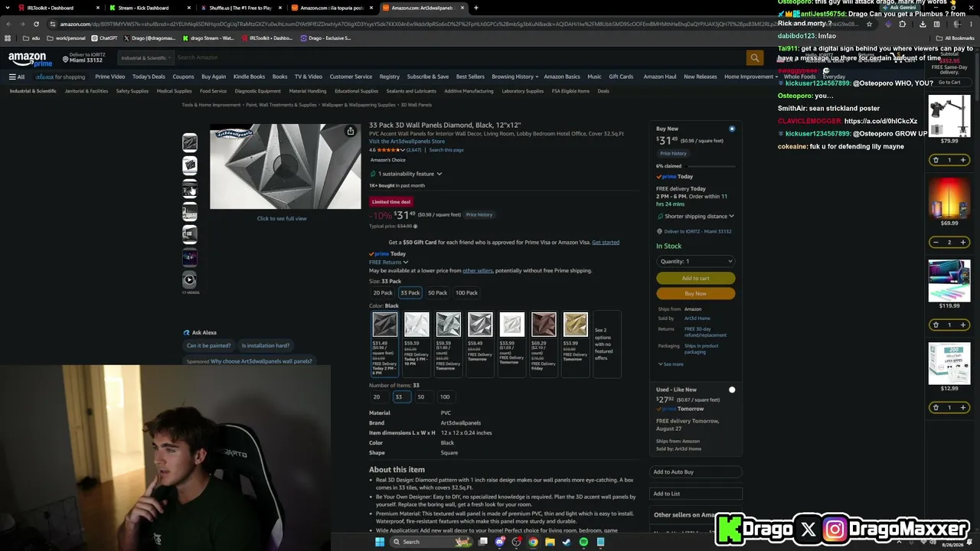Image resolution: width=980 pixels, height=551 pixels.
Task: Expand the sustainability feature details
Action: (x=407, y=174)
